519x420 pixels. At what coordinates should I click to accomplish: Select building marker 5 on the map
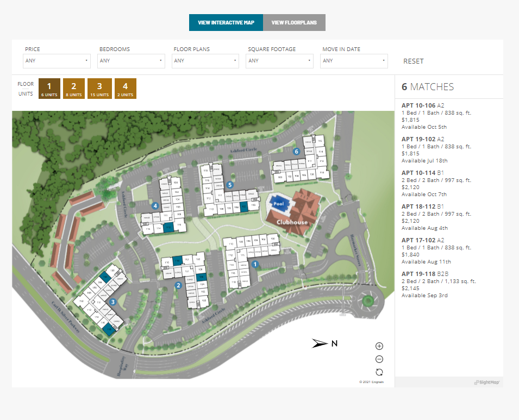pos(229,185)
